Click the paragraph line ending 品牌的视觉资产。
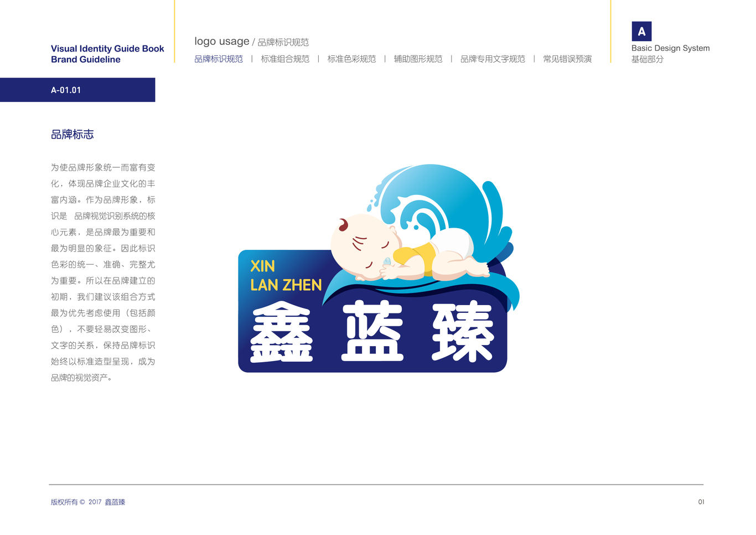 click(82, 378)
